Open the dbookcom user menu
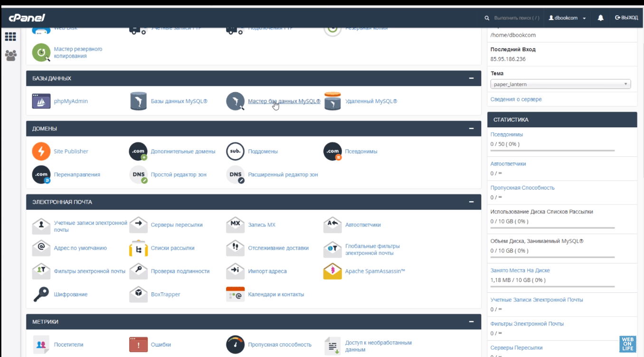This screenshot has width=644, height=357. [x=567, y=18]
